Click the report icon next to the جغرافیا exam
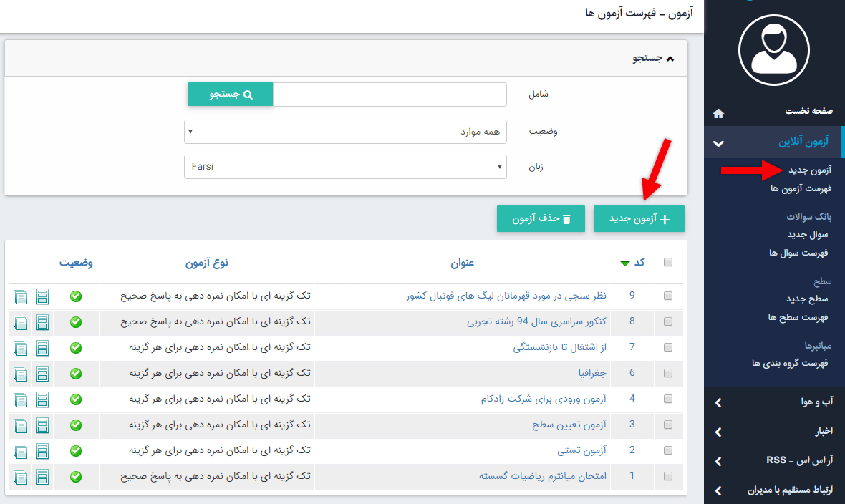The width and height of the screenshot is (845, 504). (x=42, y=374)
